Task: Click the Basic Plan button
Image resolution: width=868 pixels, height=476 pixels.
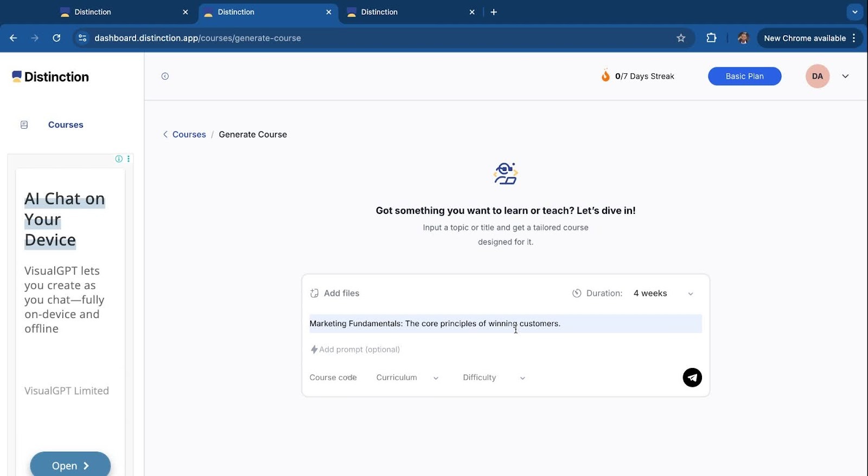Action: click(744, 77)
